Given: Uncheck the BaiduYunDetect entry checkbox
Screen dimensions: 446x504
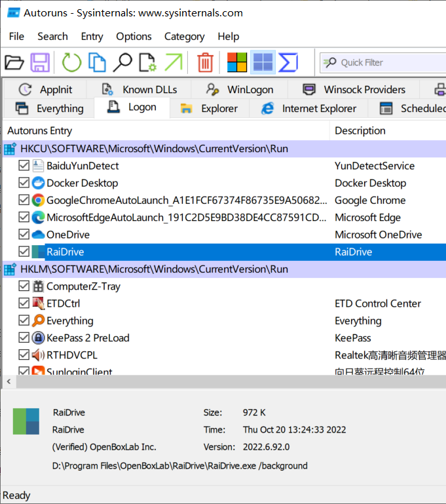Looking at the screenshot, I should pyautogui.click(x=24, y=166).
